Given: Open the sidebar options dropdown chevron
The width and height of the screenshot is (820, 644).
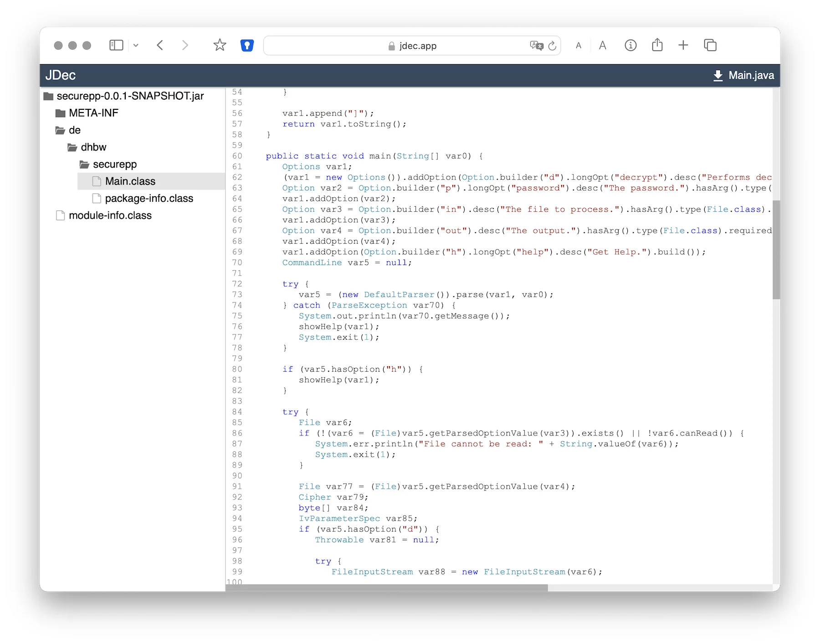Looking at the screenshot, I should (136, 46).
